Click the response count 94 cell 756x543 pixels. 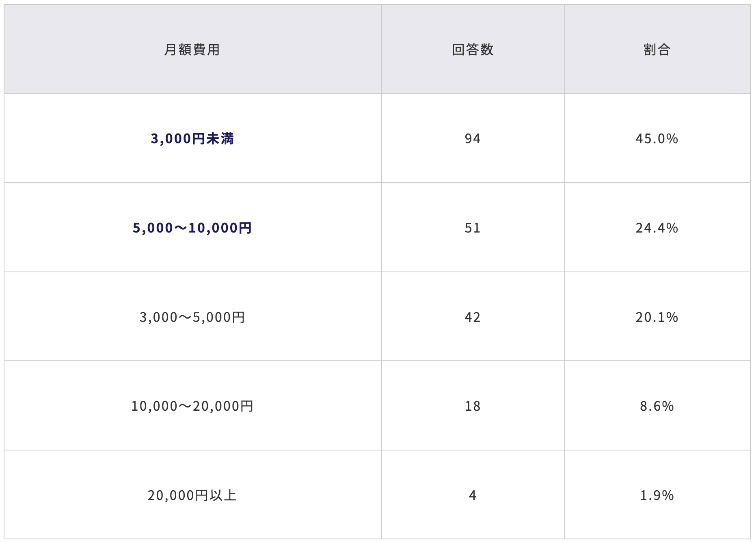point(473,139)
